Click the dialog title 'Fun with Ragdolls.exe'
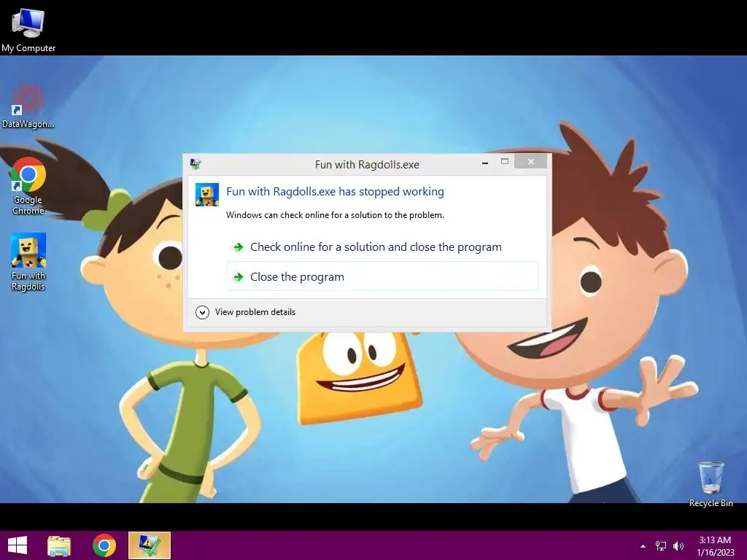 [368, 165]
